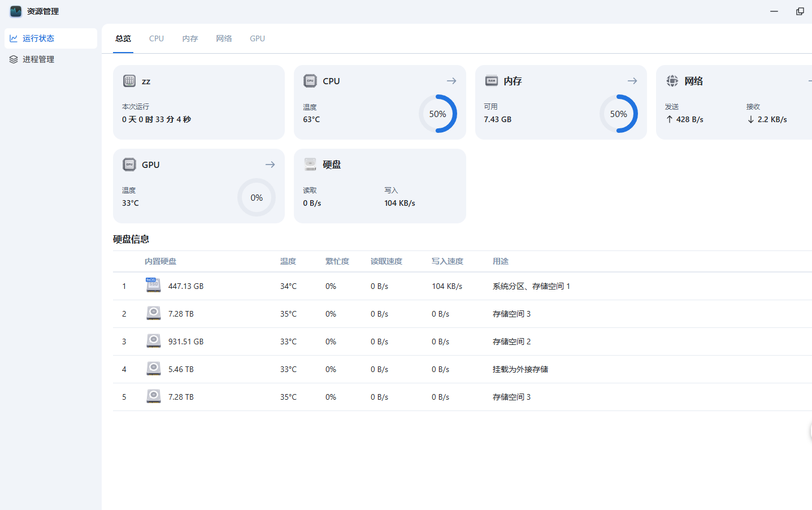
Task: Click the arrow on the 内存 card
Action: (632, 81)
